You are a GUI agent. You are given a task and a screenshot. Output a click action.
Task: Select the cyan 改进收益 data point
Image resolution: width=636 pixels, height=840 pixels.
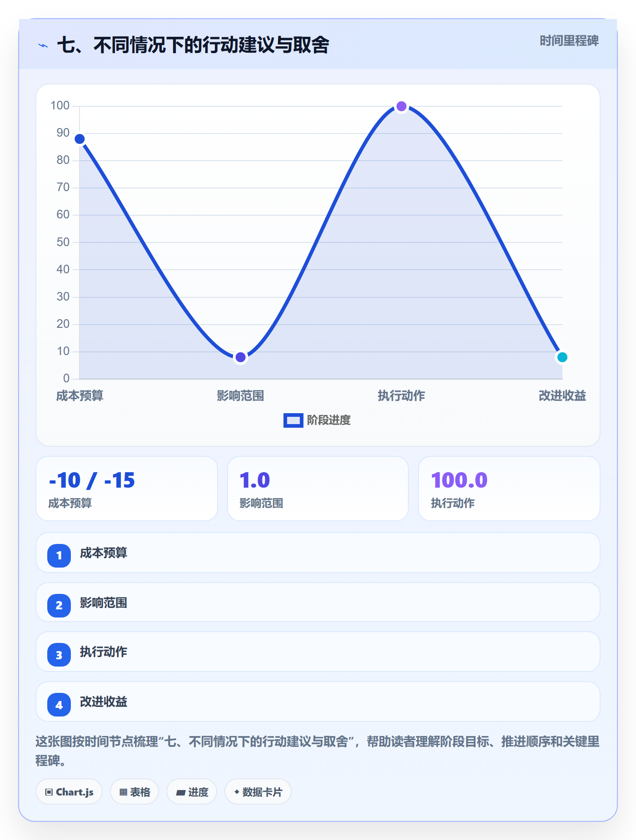[x=562, y=357]
